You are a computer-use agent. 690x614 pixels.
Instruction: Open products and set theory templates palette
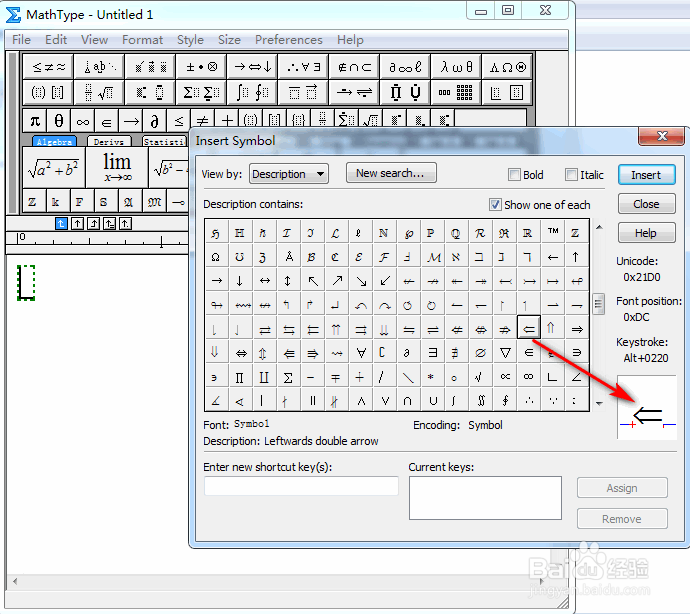pyautogui.click(x=406, y=92)
